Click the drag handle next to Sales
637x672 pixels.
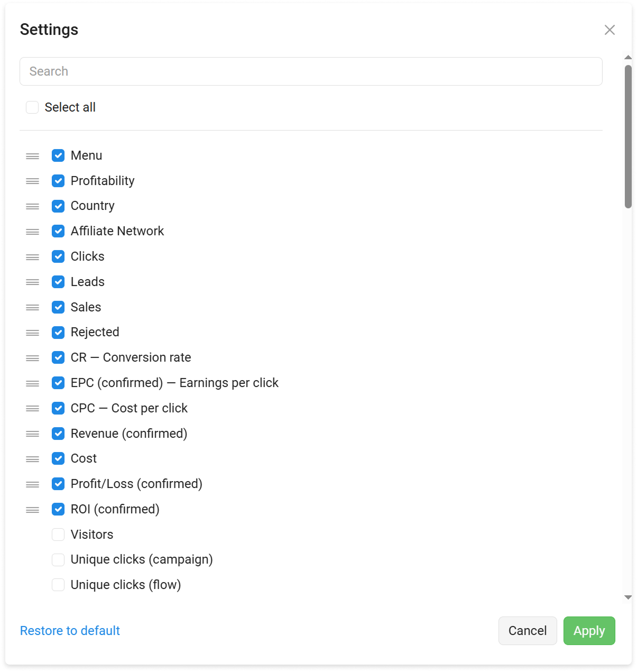click(x=33, y=307)
